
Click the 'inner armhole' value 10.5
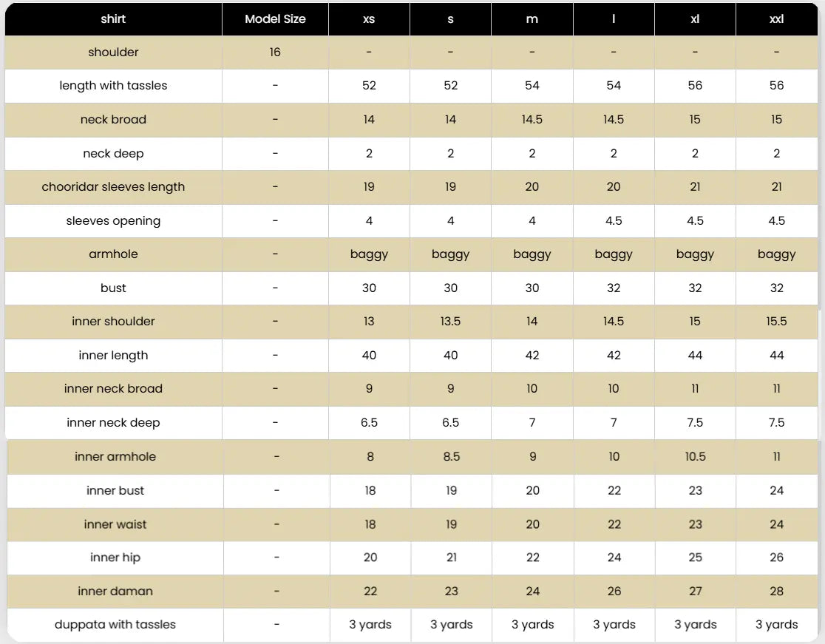pyautogui.click(x=695, y=457)
